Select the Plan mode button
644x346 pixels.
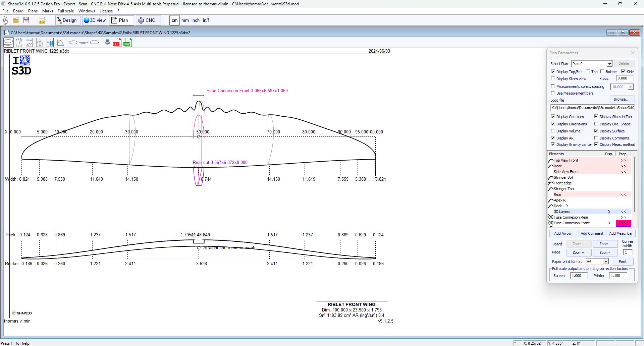(121, 20)
